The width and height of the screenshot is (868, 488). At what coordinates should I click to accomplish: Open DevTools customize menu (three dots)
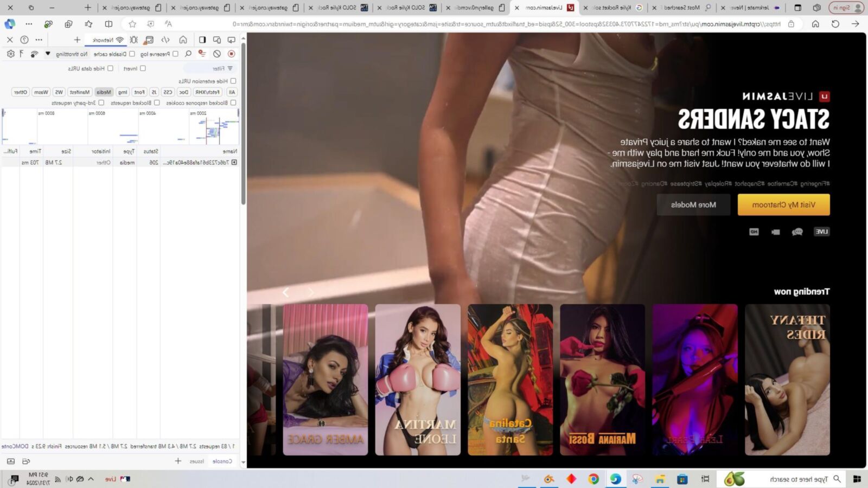(x=39, y=40)
